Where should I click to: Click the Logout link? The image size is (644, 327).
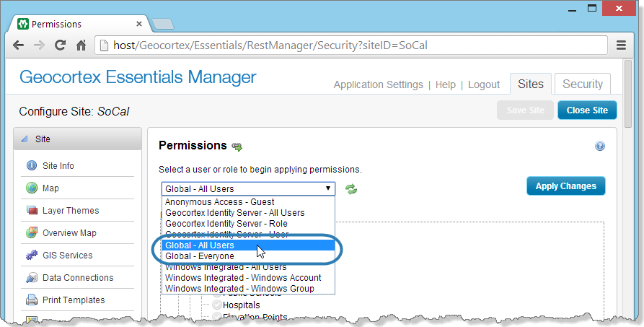(x=484, y=84)
